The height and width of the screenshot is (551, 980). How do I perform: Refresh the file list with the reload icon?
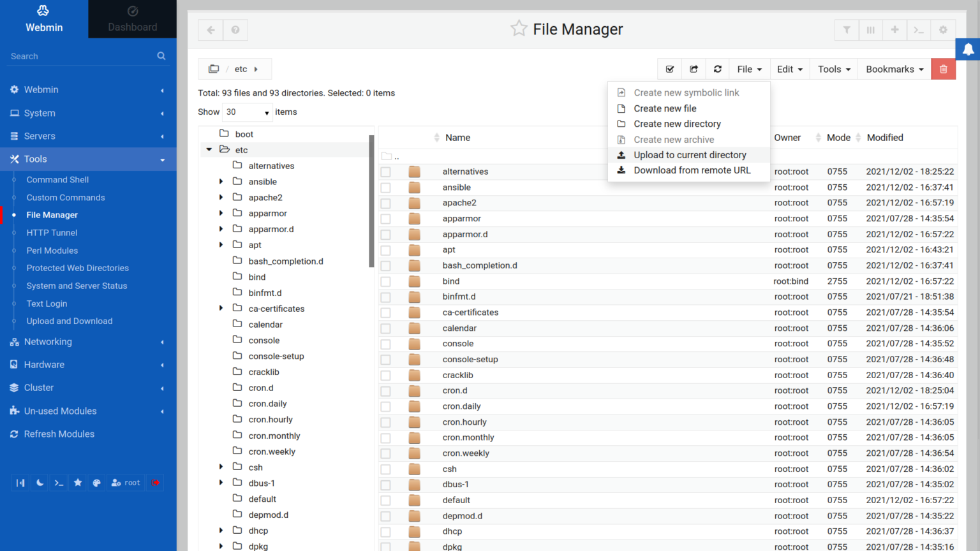point(717,69)
